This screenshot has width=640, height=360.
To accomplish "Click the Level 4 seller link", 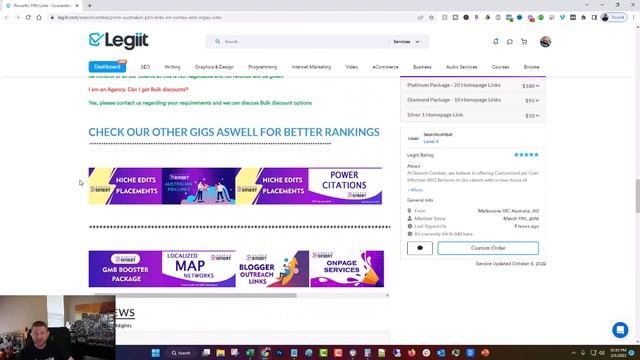I will 431,142.
